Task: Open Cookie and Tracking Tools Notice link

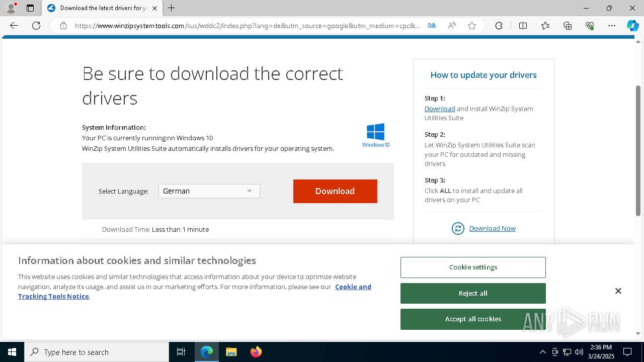Action: [x=195, y=292]
